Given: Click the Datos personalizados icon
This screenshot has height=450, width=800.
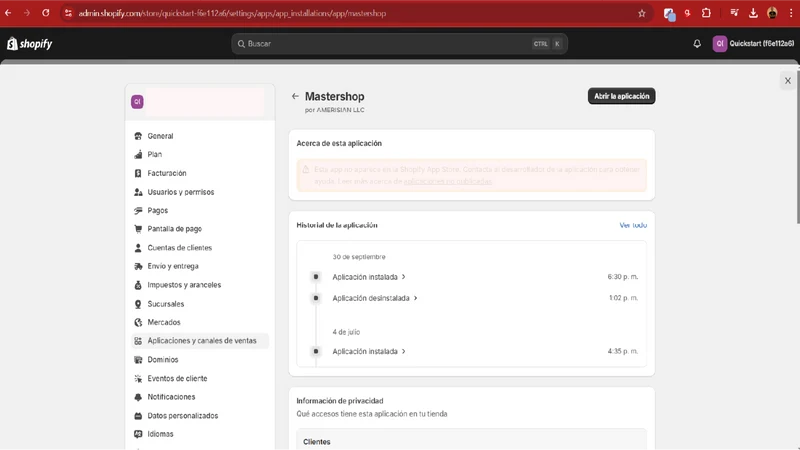Looking at the screenshot, I should [x=138, y=416].
